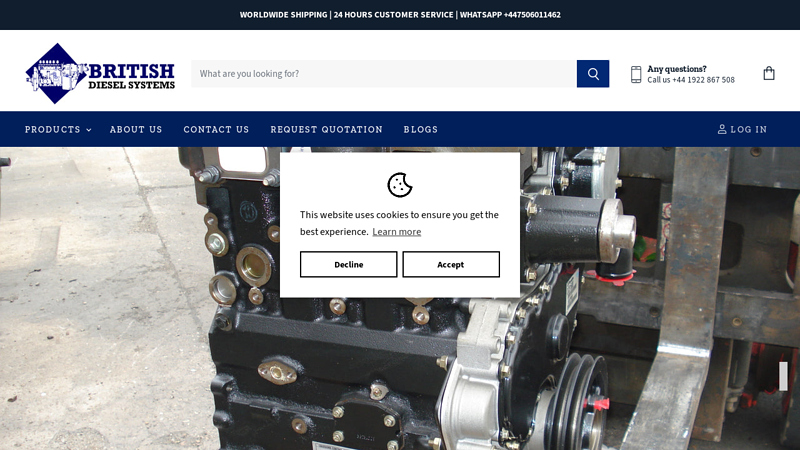Open the Contact Us page

pos(216,130)
